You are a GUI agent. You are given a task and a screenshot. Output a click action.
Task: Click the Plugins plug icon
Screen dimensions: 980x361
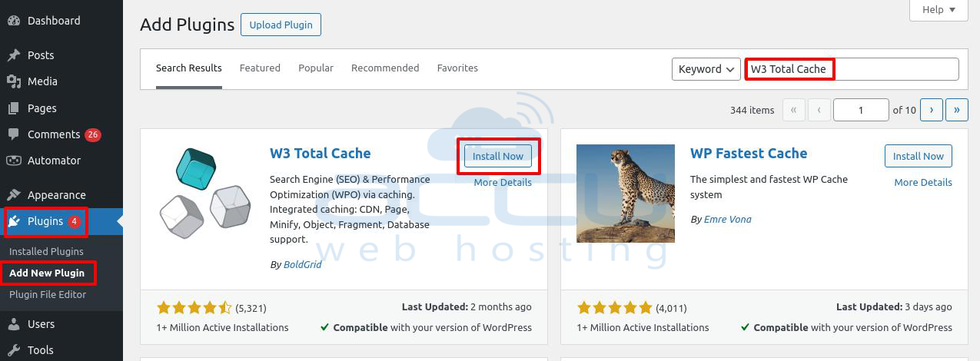(x=15, y=221)
